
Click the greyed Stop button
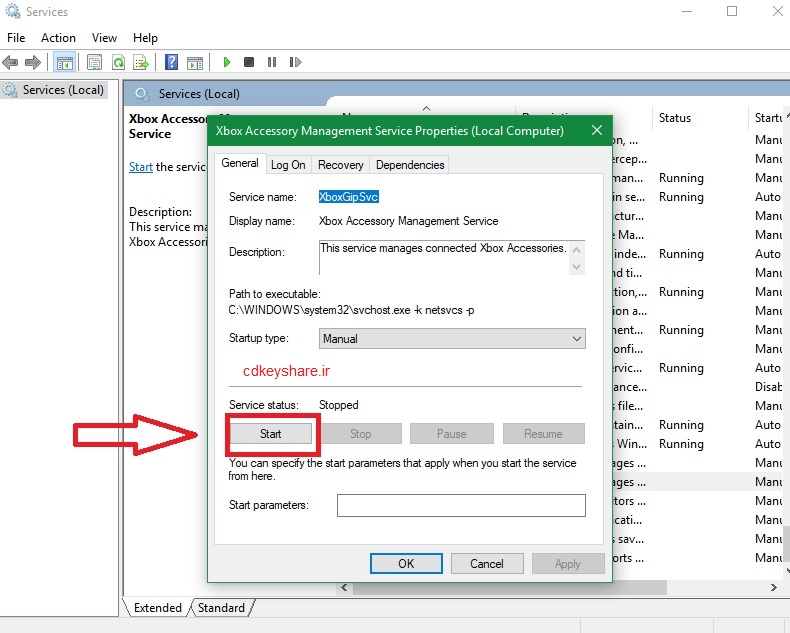click(361, 434)
